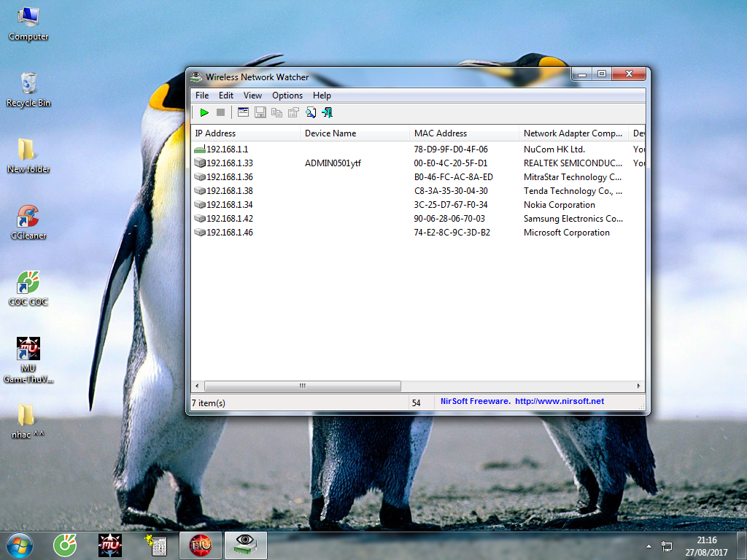The height and width of the screenshot is (560, 747).
Task: Click MAC address 74-E2-8C-9C-3D-B2
Action: (x=452, y=233)
